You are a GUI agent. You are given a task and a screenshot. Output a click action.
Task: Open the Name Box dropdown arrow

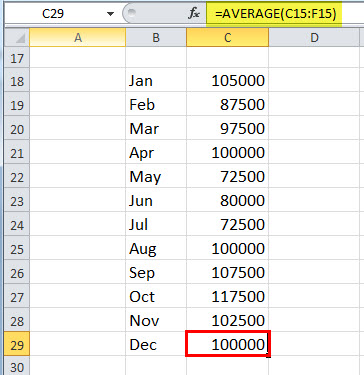pyautogui.click(x=110, y=14)
